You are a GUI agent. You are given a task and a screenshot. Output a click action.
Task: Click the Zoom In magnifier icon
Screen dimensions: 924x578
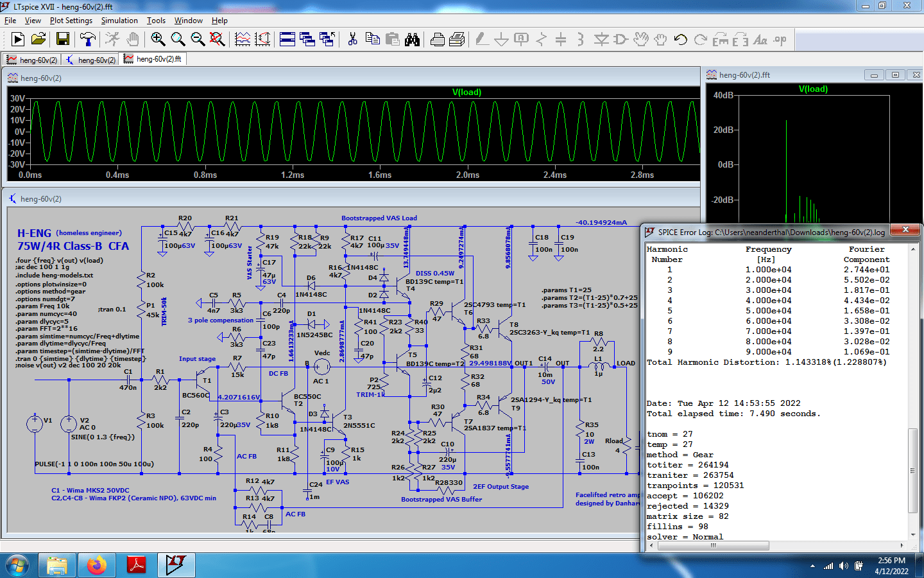pyautogui.click(x=158, y=40)
